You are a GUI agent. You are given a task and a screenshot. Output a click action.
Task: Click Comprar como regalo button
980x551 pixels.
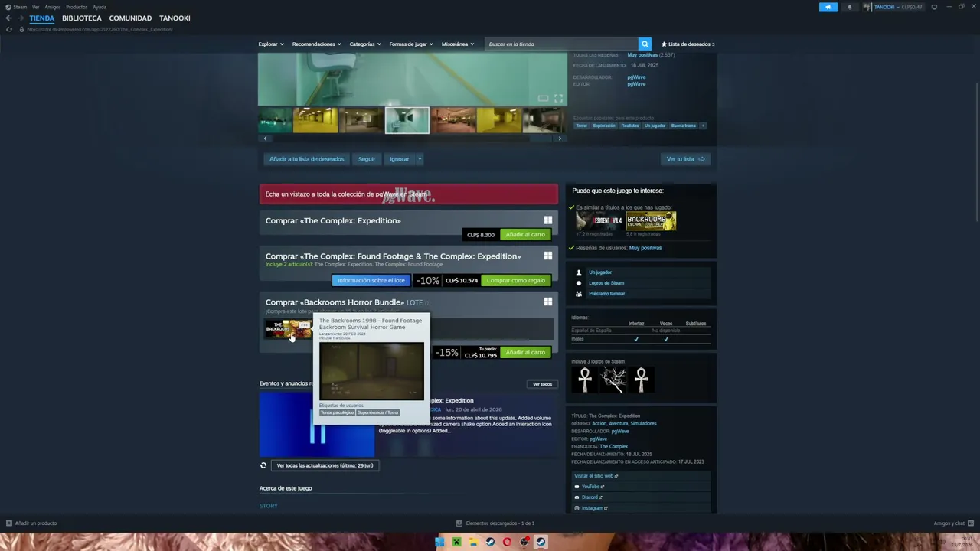(516, 281)
